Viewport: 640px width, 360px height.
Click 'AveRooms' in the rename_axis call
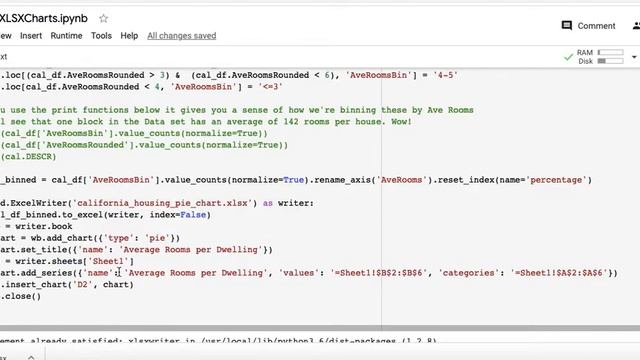(401, 180)
